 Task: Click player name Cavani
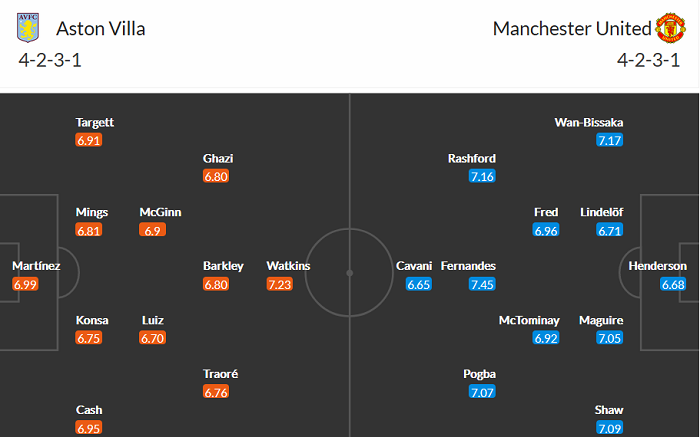tap(414, 266)
